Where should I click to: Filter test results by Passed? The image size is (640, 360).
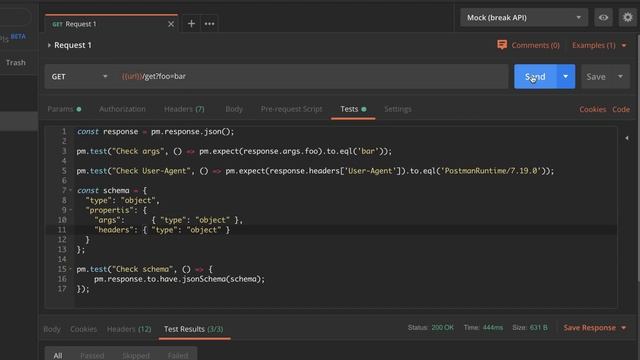(x=92, y=355)
